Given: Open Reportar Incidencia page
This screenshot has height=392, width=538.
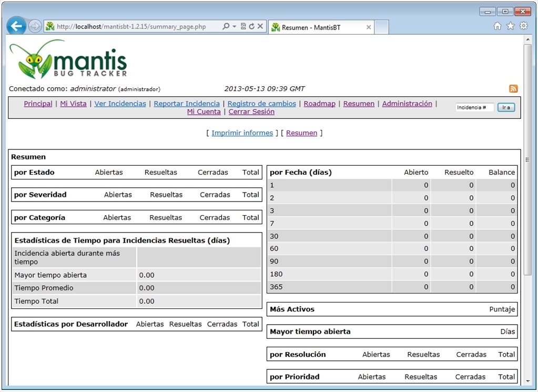Looking at the screenshot, I should (187, 104).
